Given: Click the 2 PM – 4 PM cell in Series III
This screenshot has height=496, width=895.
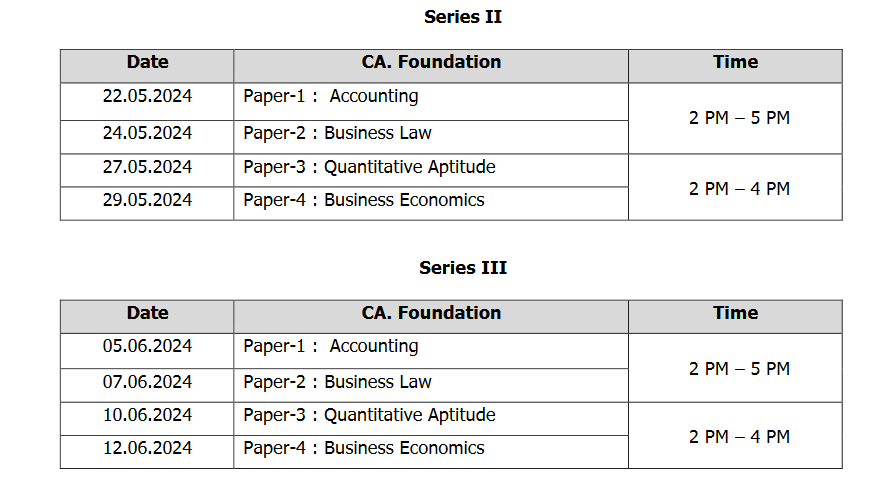Looking at the screenshot, I should click(x=739, y=437).
